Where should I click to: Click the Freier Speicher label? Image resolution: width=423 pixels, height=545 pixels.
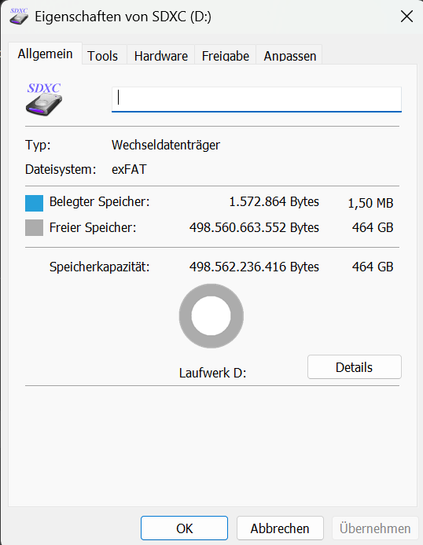coord(93,228)
